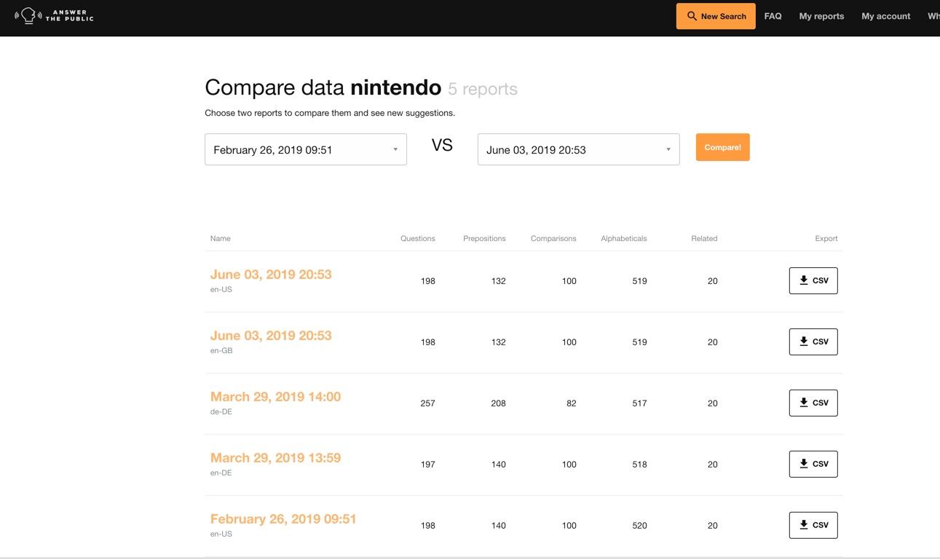Image resolution: width=940 pixels, height=560 pixels.
Task: Open the FAQ page
Action: pos(773,16)
